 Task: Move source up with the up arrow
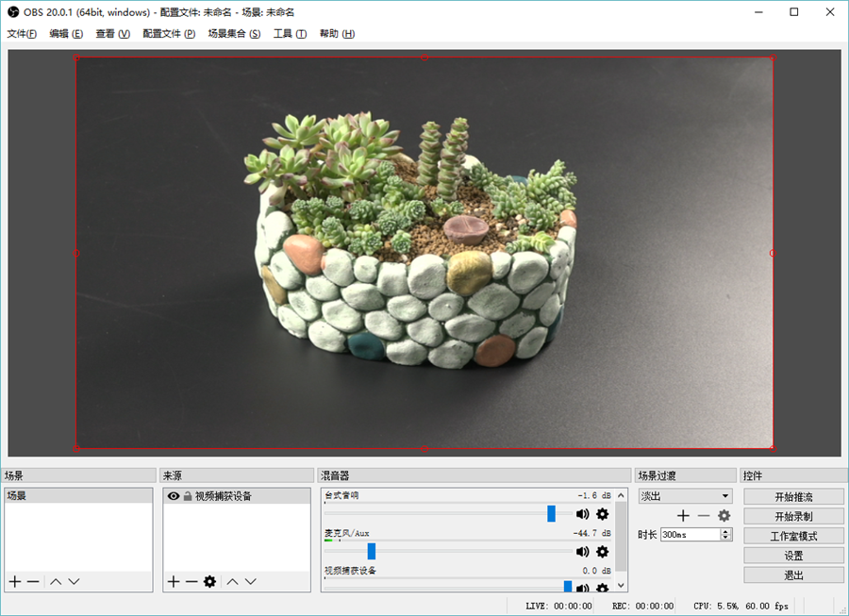(232, 582)
